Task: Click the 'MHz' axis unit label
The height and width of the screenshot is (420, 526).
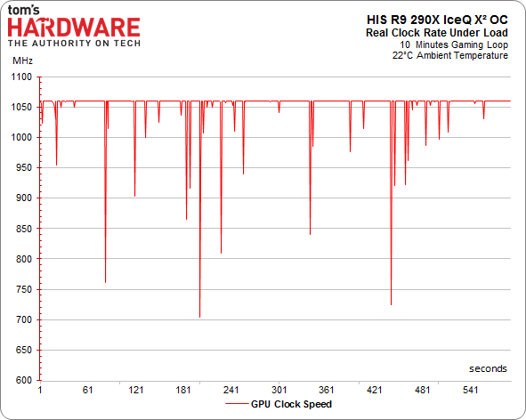Action: tap(23, 61)
